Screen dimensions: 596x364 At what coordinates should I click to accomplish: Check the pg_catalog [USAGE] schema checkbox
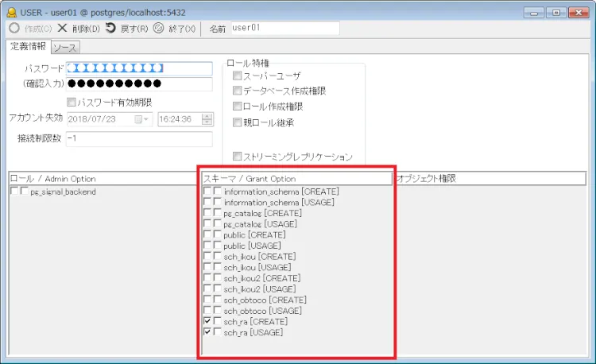[207, 223]
